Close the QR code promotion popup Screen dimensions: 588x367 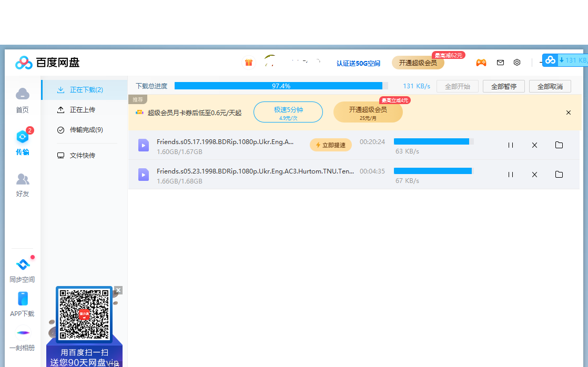pos(118,290)
